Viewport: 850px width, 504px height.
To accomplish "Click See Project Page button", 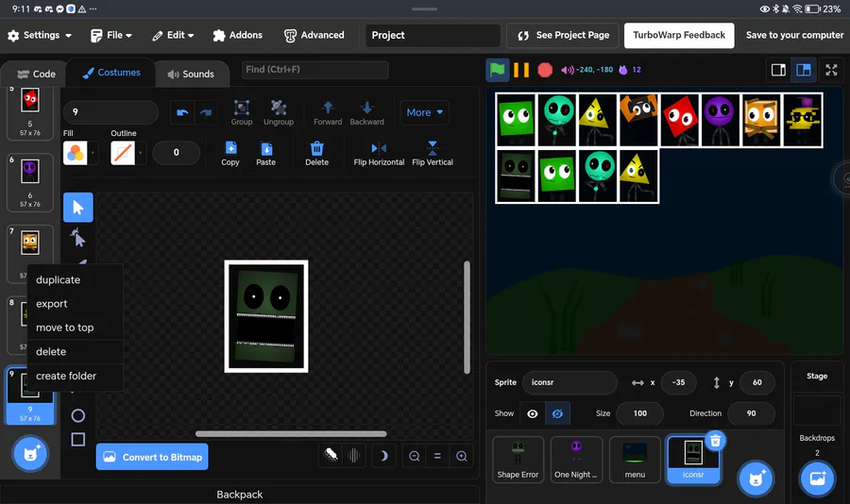I will coord(563,35).
